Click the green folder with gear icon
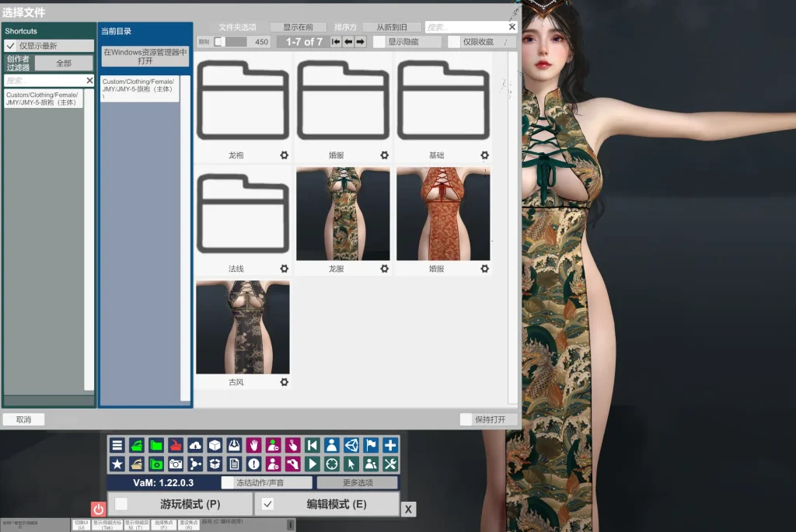 pyautogui.click(x=156, y=464)
